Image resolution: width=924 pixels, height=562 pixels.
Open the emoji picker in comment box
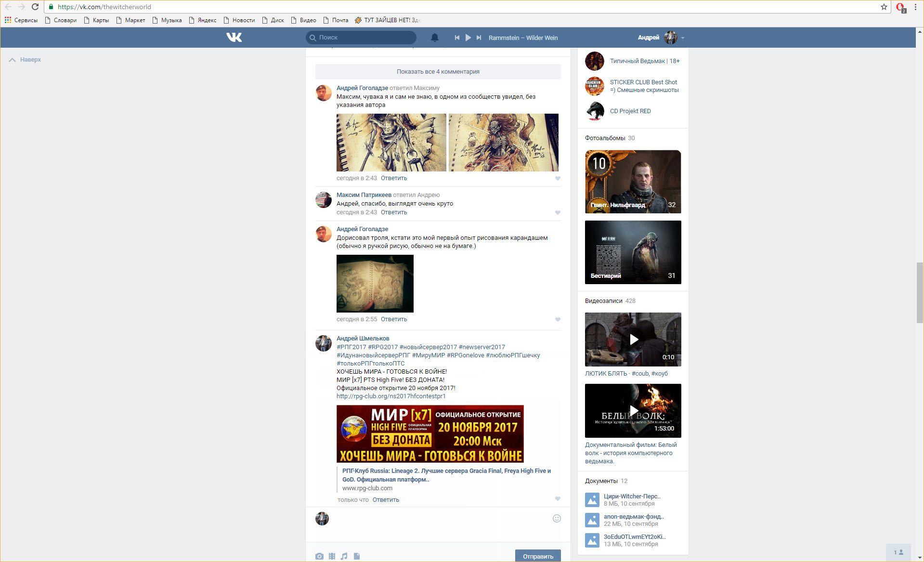click(557, 518)
